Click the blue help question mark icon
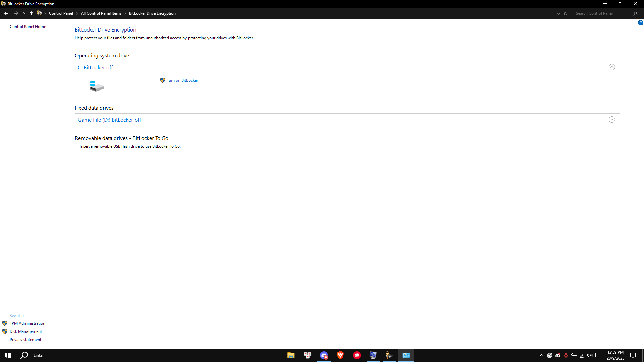The height and width of the screenshot is (362, 644). point(640,23)
